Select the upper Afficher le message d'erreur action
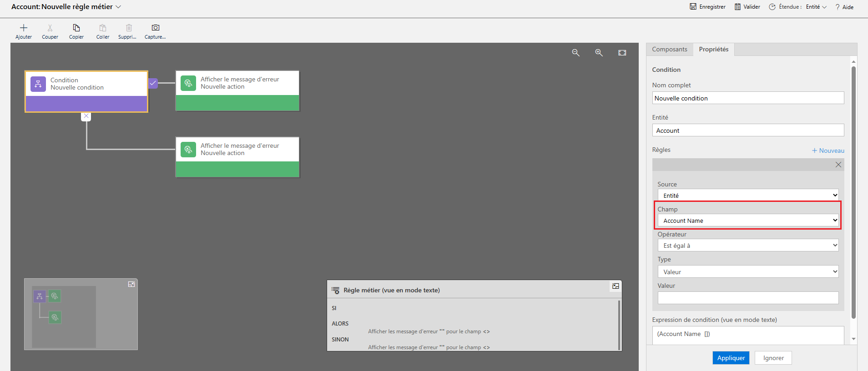Screen dimensions: 868x371 click(x=237, y=90)
